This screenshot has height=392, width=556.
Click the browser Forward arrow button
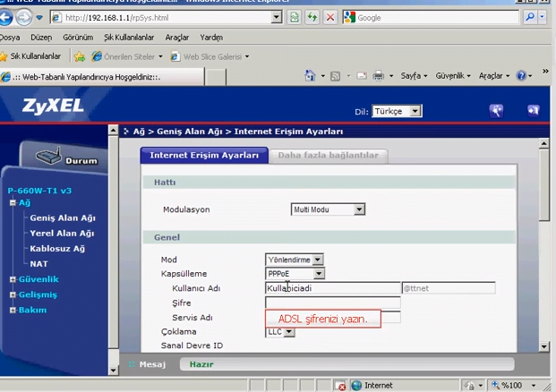point(24,17)
